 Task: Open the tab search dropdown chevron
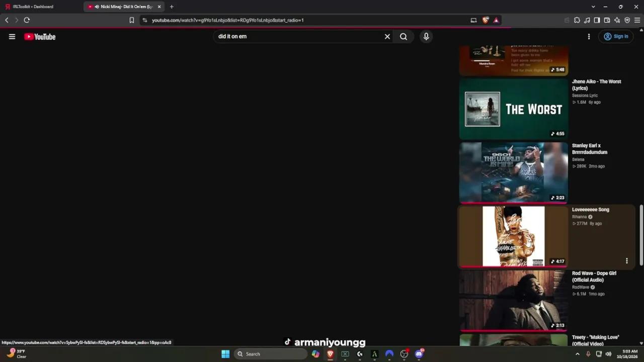pyautogui.click(x=593, y=7)
